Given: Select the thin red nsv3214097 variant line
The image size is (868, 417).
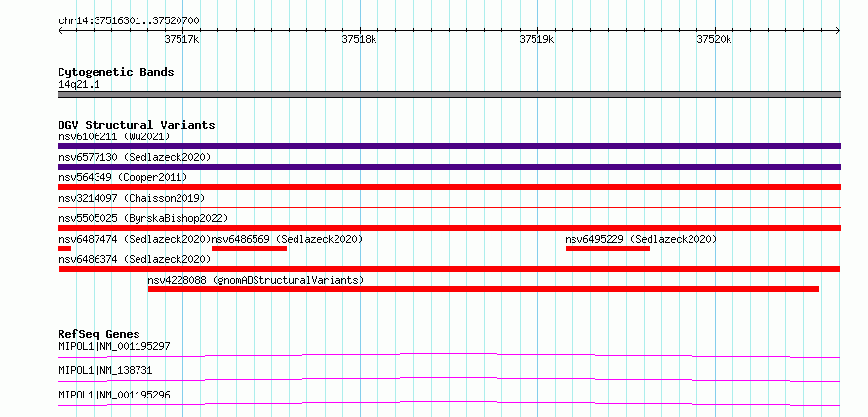Looking at the screenshot, I should [449, 207].
